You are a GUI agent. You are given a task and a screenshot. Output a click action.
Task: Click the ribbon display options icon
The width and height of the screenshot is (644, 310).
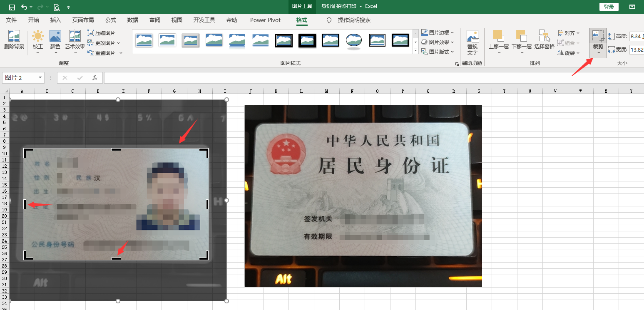[632, 7]
